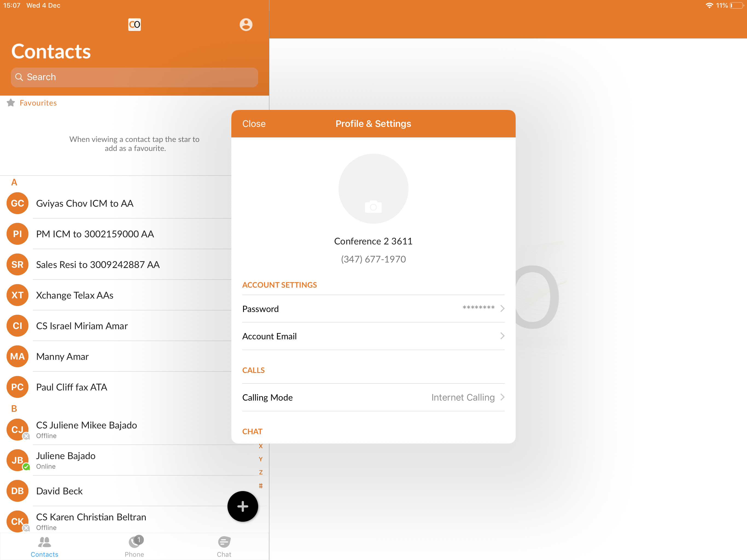Tap the PI contact avatar

[x=17, y=234]
